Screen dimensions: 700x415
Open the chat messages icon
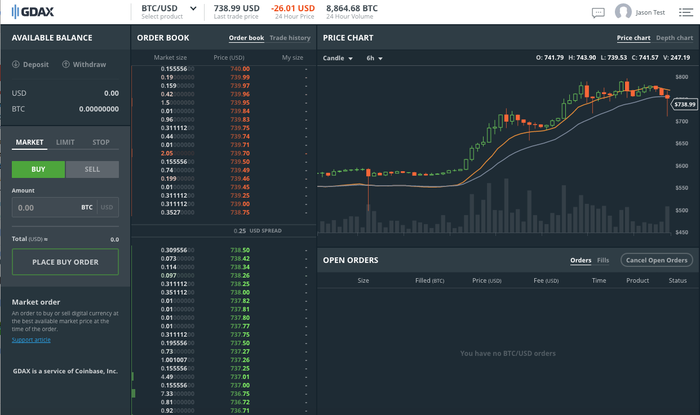click(598, 12)
